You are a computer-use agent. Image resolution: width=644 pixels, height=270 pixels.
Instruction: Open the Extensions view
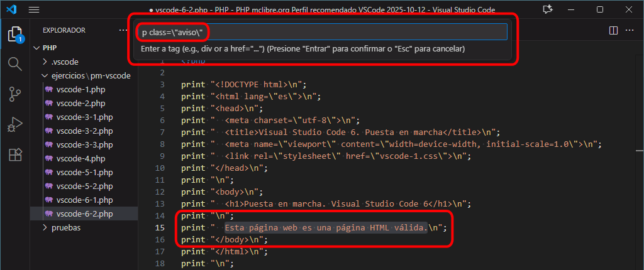click(x=14, y=154)
